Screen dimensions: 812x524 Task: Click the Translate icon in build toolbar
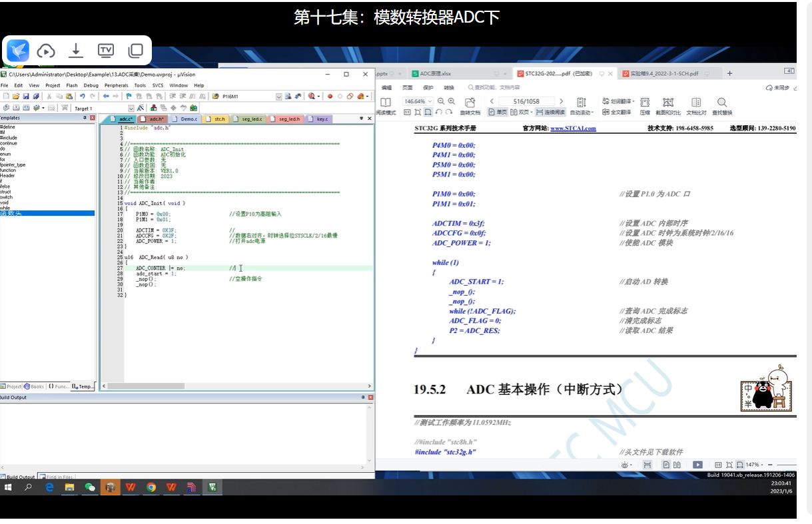coord(6,108)
